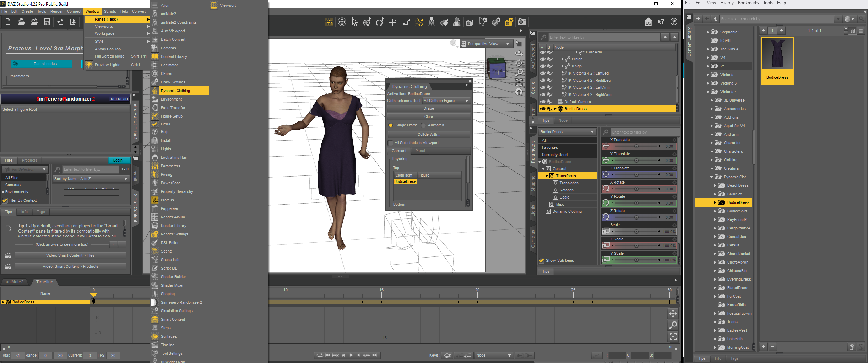Open the Perspective View dropdown
This screenshot has height=363, width=868.
pyautogui.click(x=487, y=43)
